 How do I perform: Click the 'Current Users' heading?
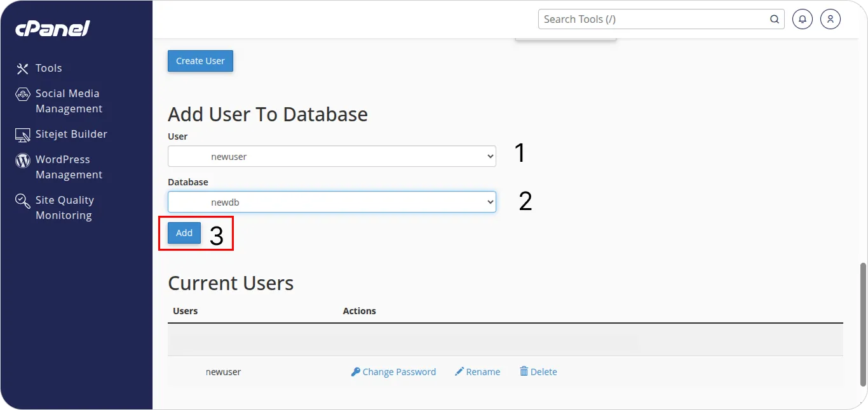coord(231,283)
